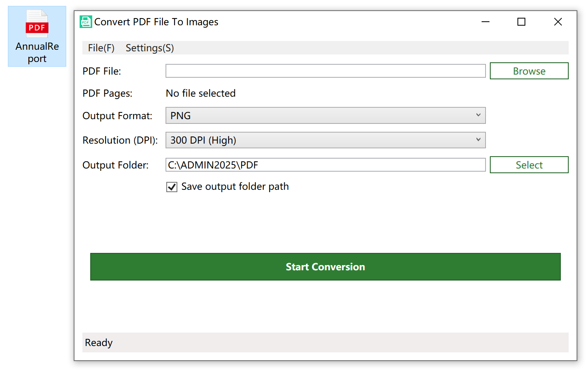The image size is (588, 376).
Task: Click the AnnualReport file name label
Action: (x=37, y=52)
